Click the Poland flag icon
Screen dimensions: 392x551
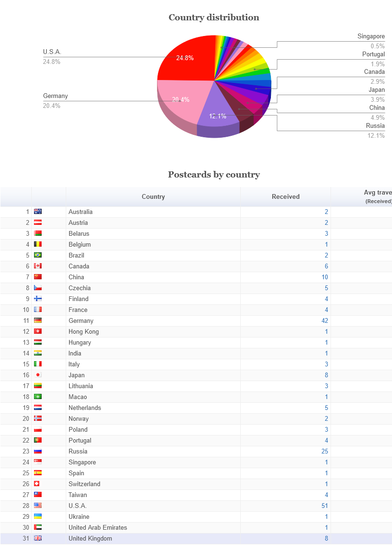pos(38,429)
